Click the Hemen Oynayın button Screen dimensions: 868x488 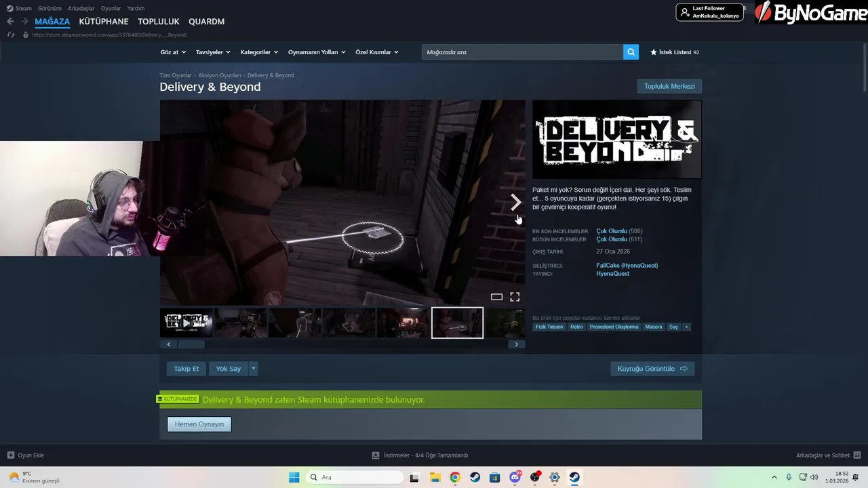[199, 424]
